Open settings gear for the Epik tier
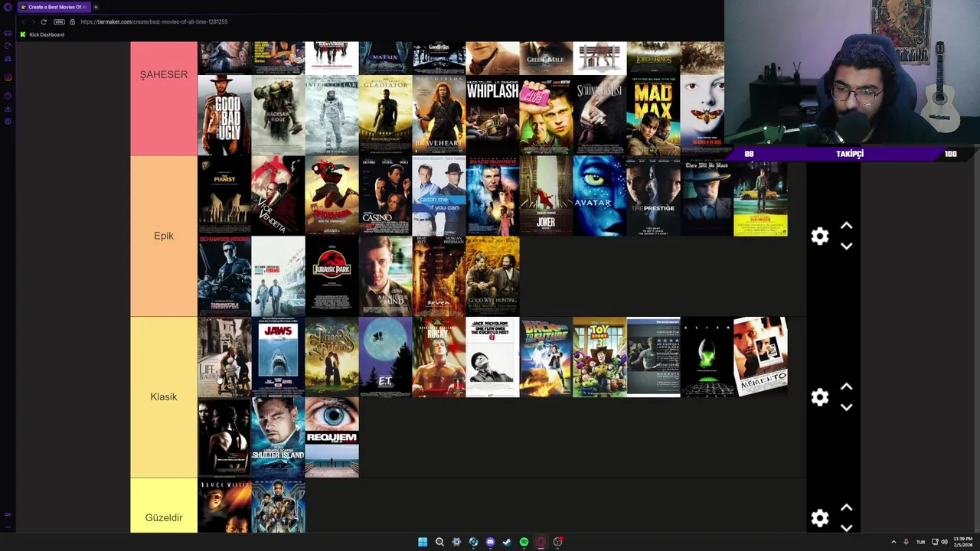 coord(820,236)
